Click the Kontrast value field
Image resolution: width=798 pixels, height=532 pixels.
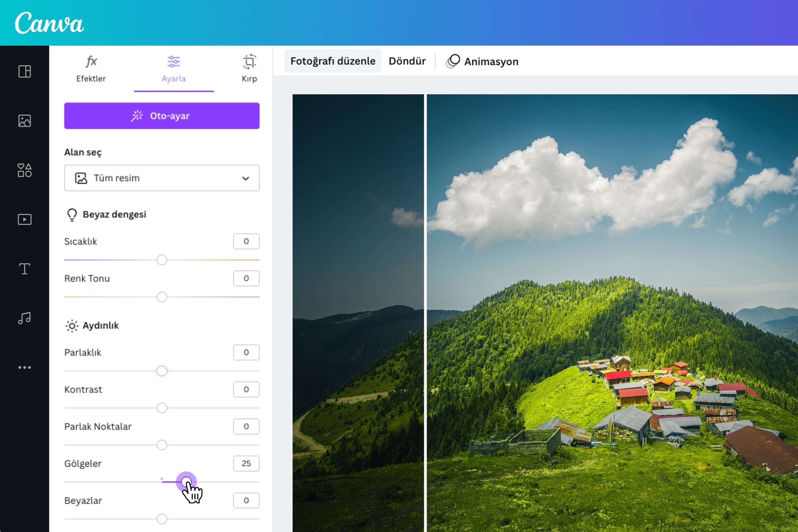246,389
